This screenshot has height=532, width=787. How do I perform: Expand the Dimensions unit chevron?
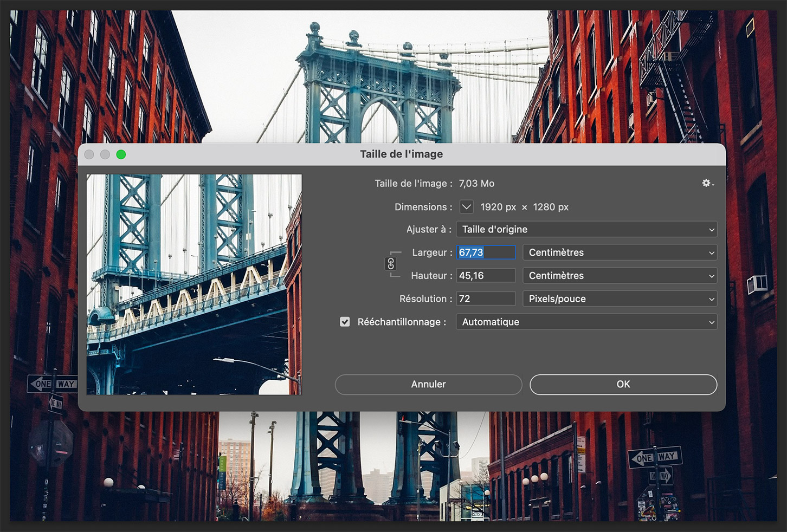(466, 207)
